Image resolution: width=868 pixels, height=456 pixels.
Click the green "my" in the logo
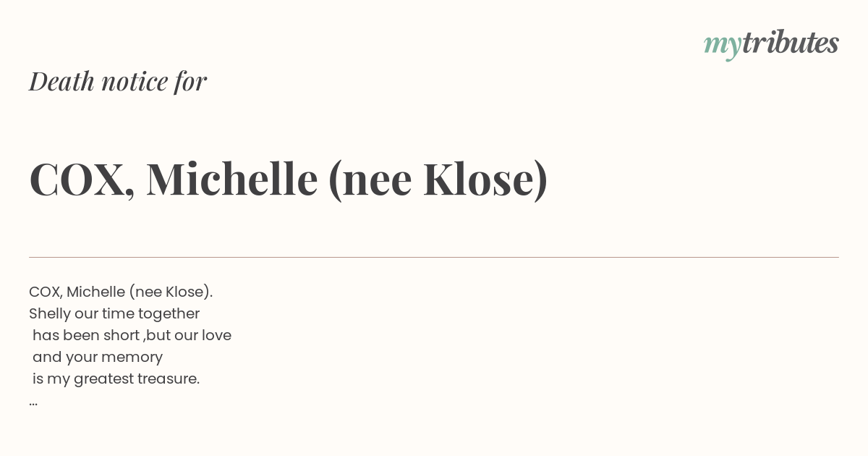point(723,47)
